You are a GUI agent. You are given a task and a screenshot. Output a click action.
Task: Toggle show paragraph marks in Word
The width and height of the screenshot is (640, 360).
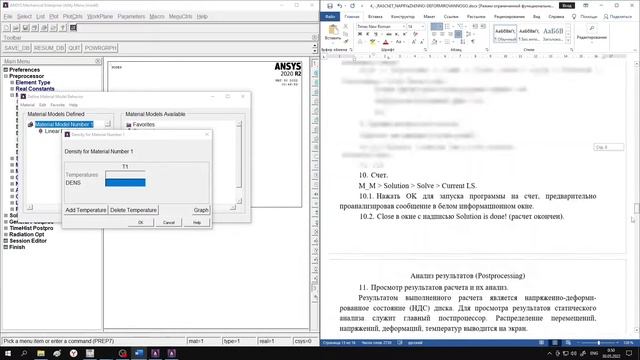[x=473, y=42]
